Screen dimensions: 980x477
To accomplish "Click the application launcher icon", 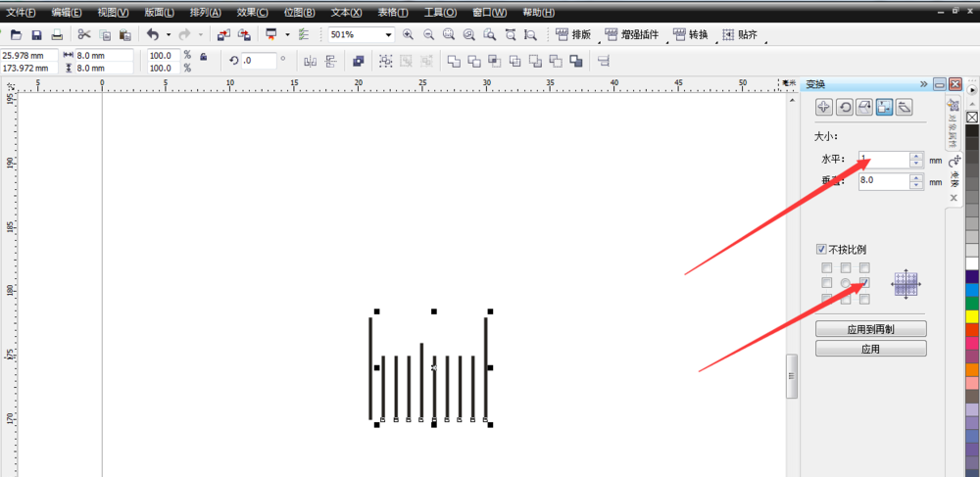I will click(x=271, y=35).
